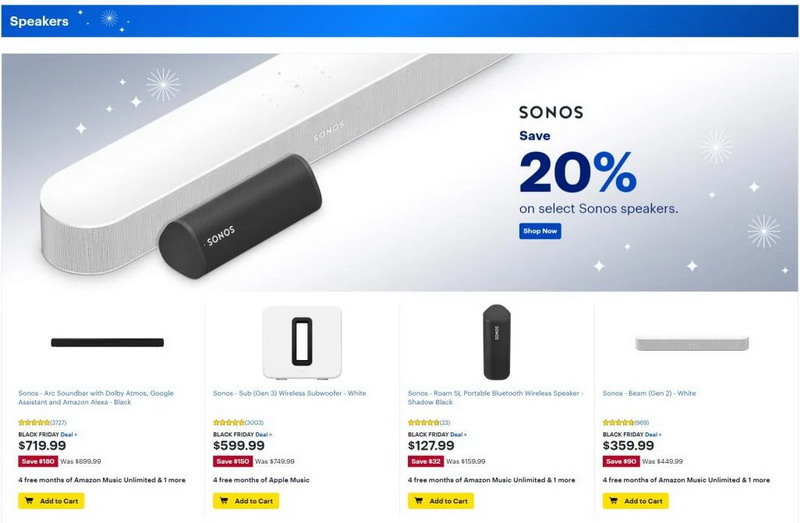The width and height of the screenshot is (800, 523).
Task: Open Arc Soundbar star ratings (3727 reviews)
Action: (x=42, y=423)
